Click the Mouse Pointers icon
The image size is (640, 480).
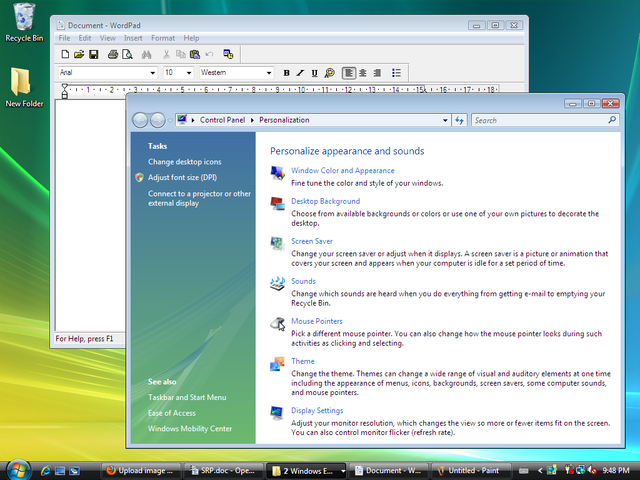(x=278, y=323)
